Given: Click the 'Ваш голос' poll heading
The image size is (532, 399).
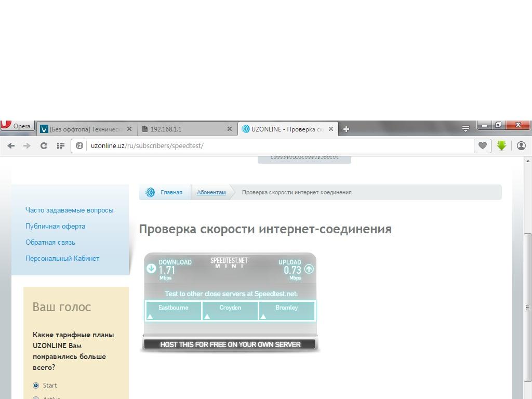Looking at the screenshot, I should tap(62, 307).
